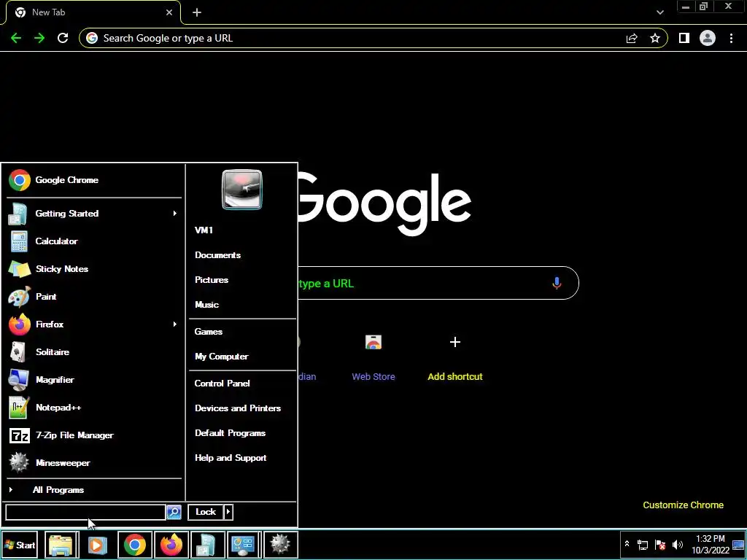Open the tab search dropdown chevron
Viewport: 747px width, 560px height.
click(659, 12)
